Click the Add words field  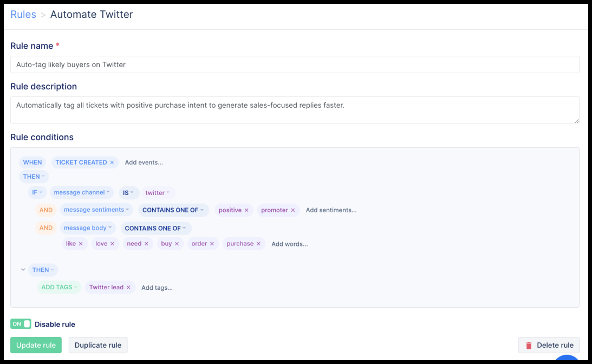290,244
